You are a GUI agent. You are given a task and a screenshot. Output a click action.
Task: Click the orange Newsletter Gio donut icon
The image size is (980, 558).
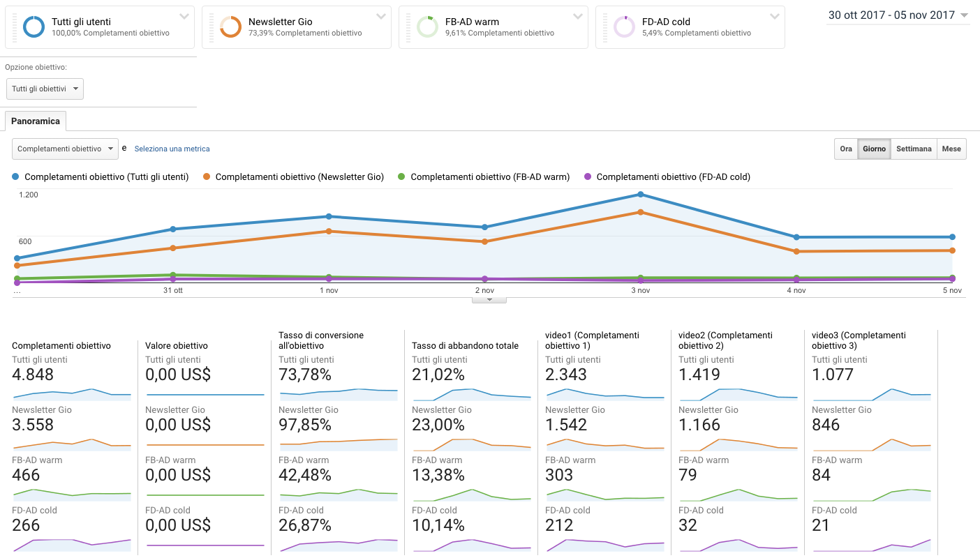(230, 27)
